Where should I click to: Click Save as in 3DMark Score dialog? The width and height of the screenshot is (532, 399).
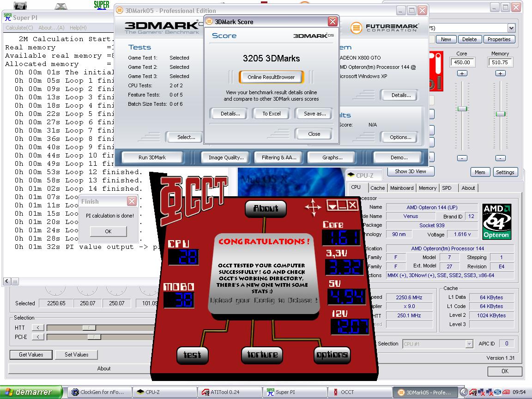click(x=314, y=114)
